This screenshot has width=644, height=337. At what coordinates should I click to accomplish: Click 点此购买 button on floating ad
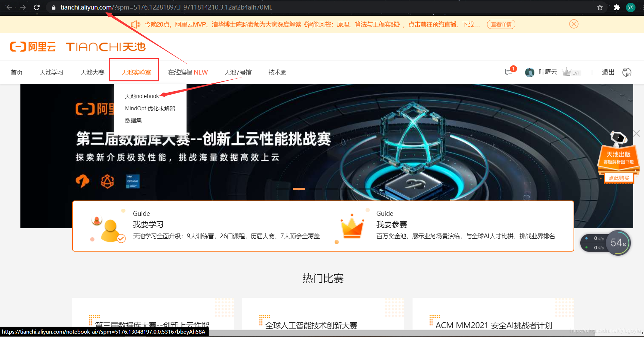(x=619, y=178)
